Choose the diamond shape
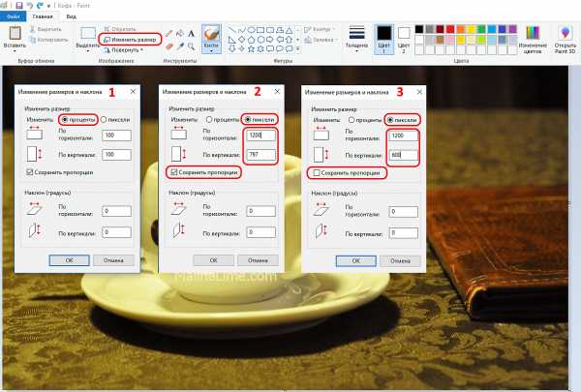Screen dimensions: 581x392 [x=241, y=40]
